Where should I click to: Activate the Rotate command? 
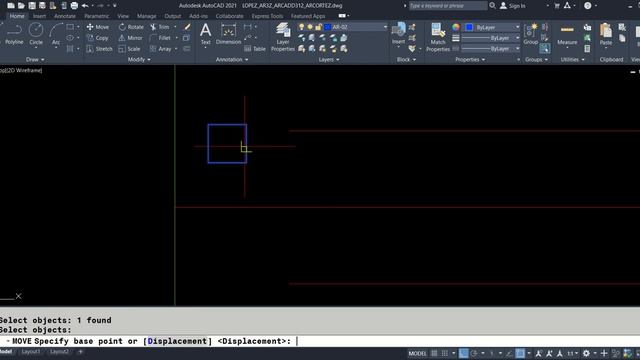[131, 27]
